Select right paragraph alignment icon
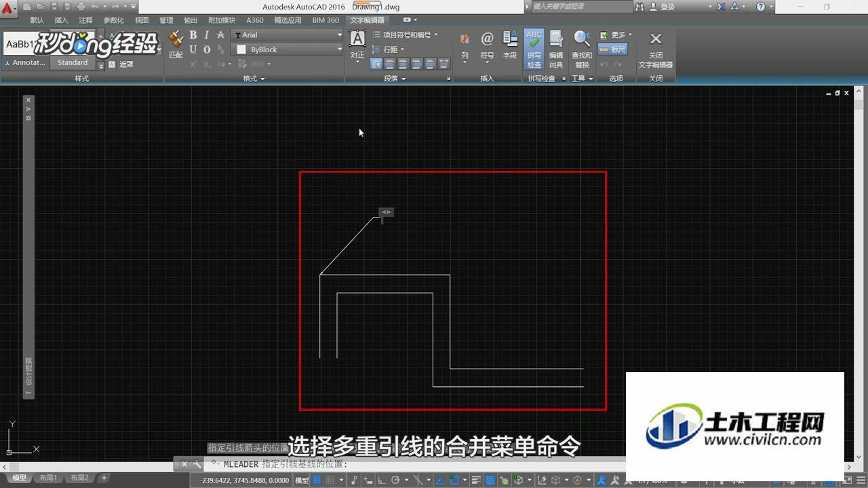The image size is (868, 488). [417, 64]
